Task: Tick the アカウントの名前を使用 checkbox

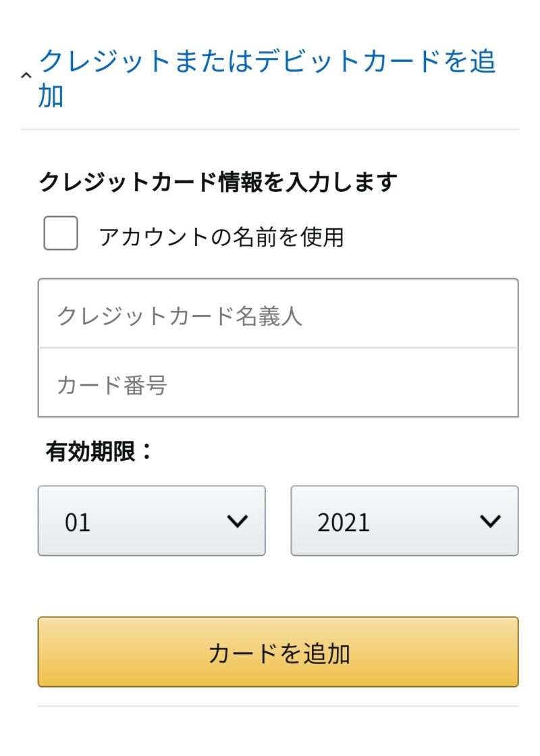Action: click(x=61, y=233)
